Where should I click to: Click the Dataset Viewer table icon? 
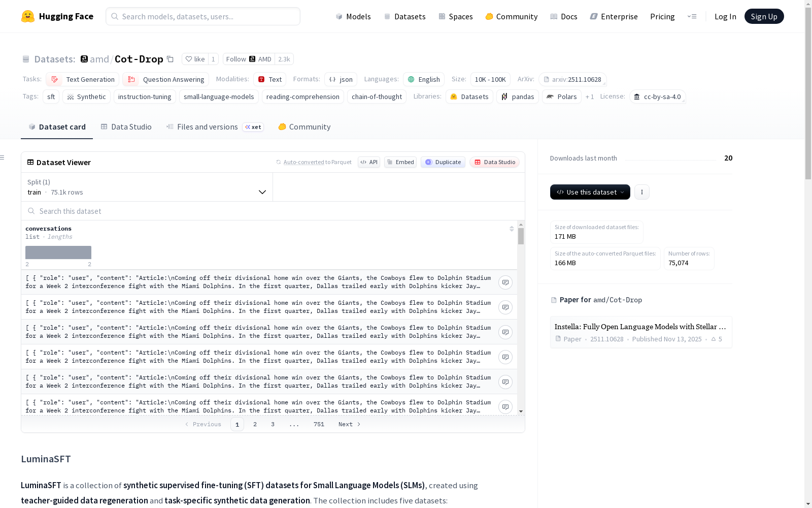(x=30, y=162)
